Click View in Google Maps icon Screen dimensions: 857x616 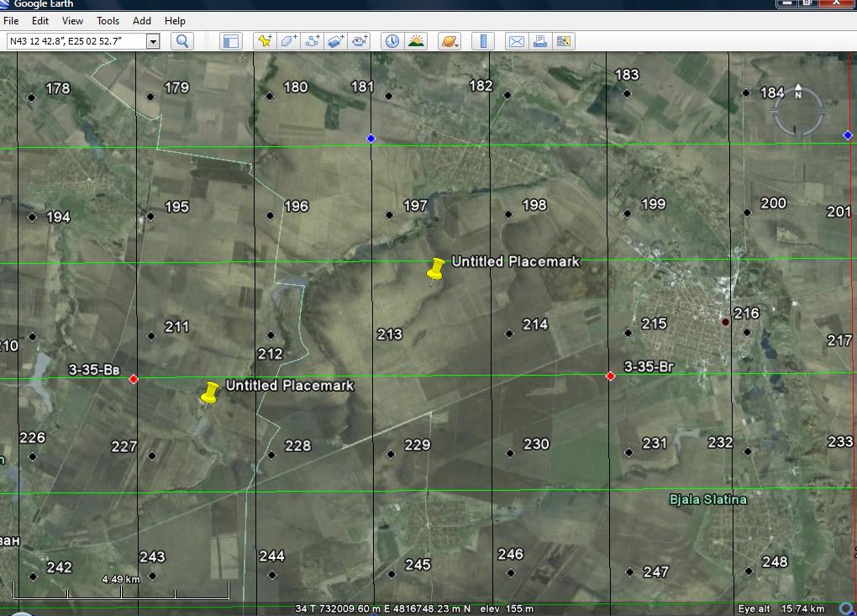click(x=563, y=41)
